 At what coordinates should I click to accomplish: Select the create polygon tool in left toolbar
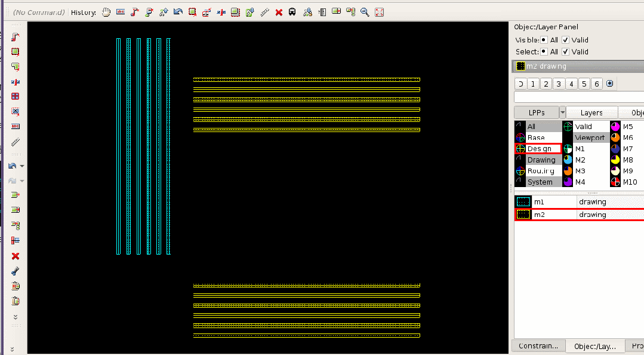click(15, 67)
